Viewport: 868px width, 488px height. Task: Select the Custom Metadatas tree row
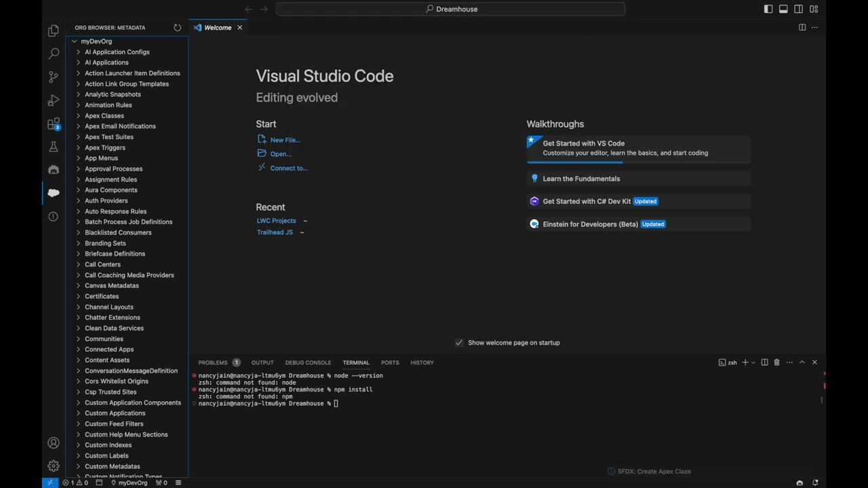[x=127, y=466]
